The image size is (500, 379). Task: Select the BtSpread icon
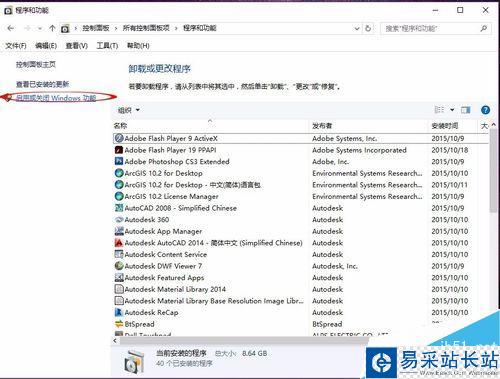click(119, 324)
